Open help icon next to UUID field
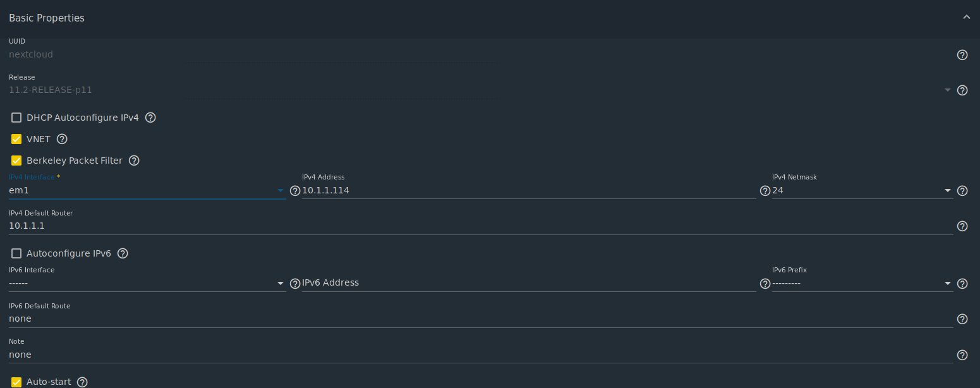 coord(962,55)
